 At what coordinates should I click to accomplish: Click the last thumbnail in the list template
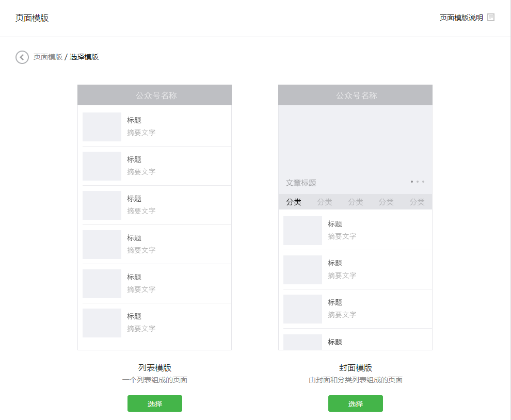(102, 323)
